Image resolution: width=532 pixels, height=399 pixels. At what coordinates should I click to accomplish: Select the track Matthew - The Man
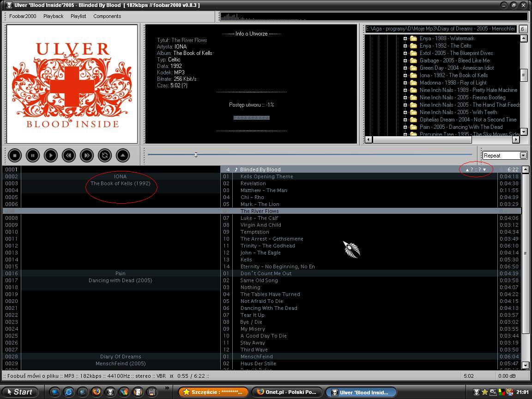tap(264, 190)
